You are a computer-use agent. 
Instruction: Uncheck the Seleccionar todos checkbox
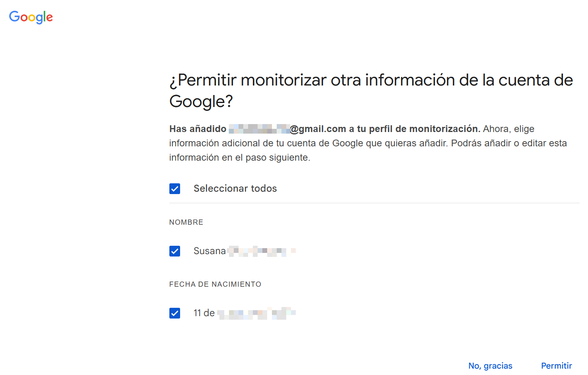click(x=175, y=188)
